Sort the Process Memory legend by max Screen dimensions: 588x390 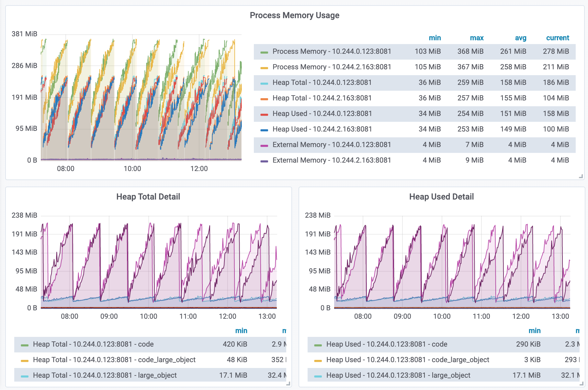click(477, 38)
